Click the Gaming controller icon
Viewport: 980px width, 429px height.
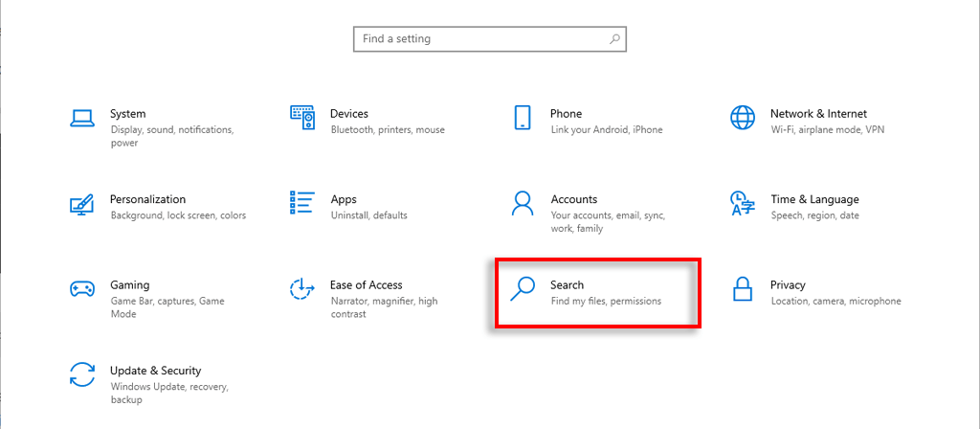pyautogui.click(x=82, y=289)
